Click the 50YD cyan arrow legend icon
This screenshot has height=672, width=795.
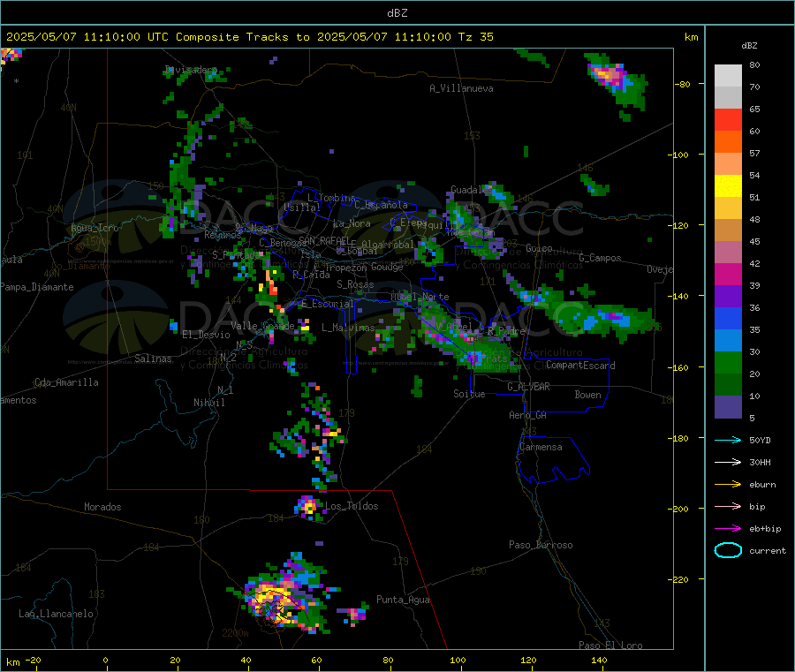tap(728, 440)
